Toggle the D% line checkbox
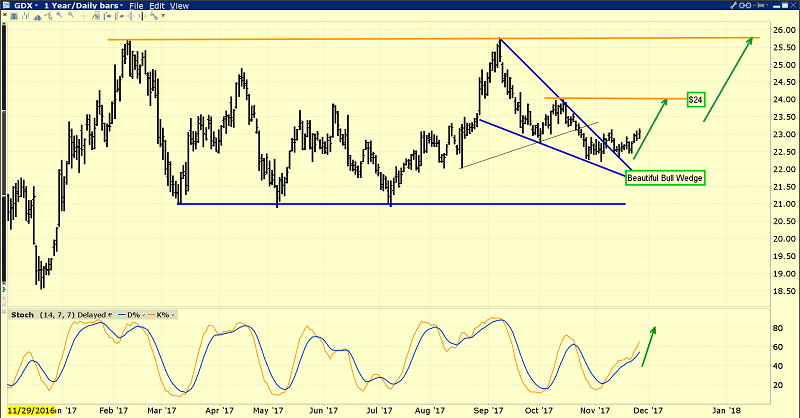800x418 pixels. [x=144, y=315]
